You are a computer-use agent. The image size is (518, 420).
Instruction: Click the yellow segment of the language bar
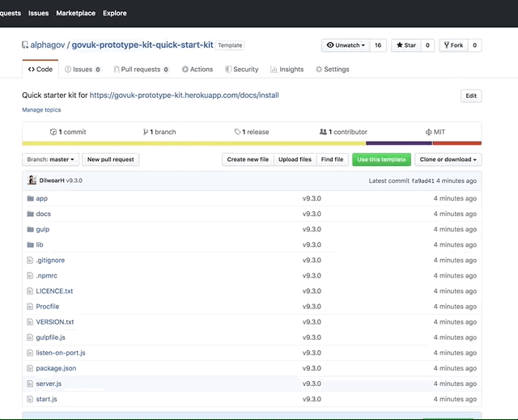(194, 143)
